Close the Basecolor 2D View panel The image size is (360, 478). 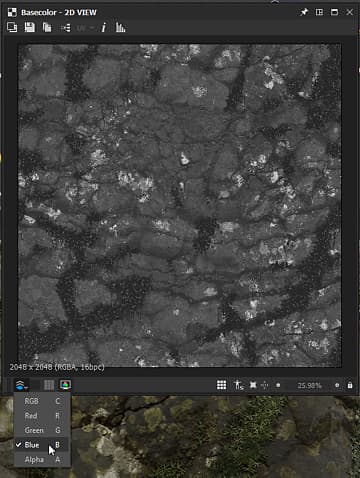tap(349, 12)
